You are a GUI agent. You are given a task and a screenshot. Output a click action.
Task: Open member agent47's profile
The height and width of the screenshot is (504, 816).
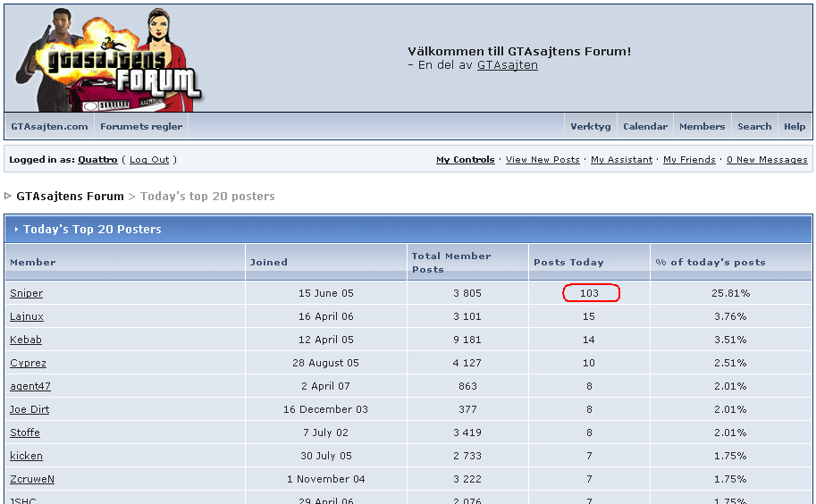(x=30, y=386)
